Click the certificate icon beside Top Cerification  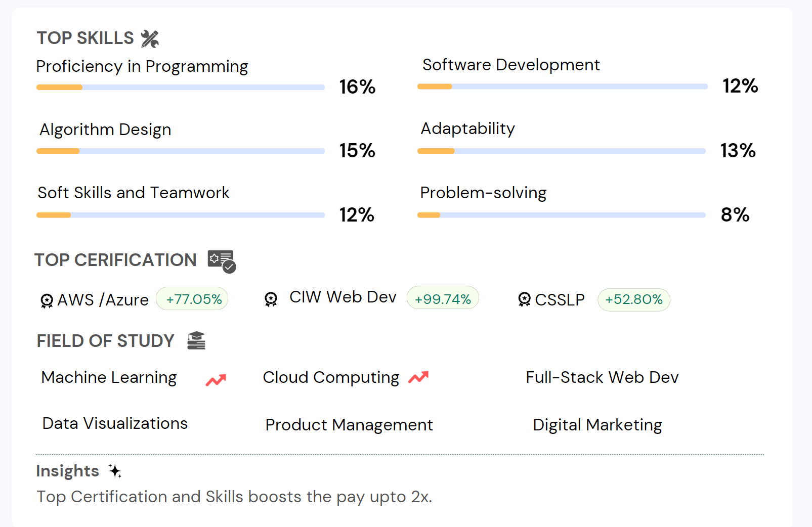(222, 261)
